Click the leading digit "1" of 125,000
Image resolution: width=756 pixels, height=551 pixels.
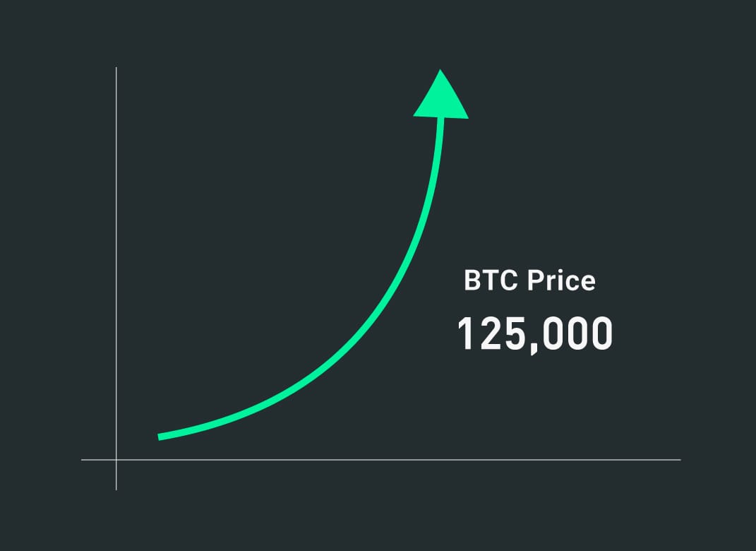coord(467,333)
